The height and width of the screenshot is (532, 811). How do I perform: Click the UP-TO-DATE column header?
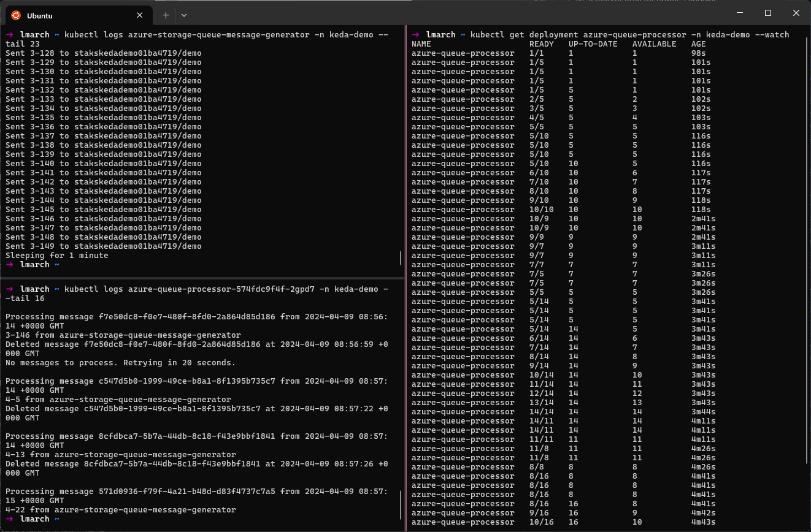[x=593, y=44]
